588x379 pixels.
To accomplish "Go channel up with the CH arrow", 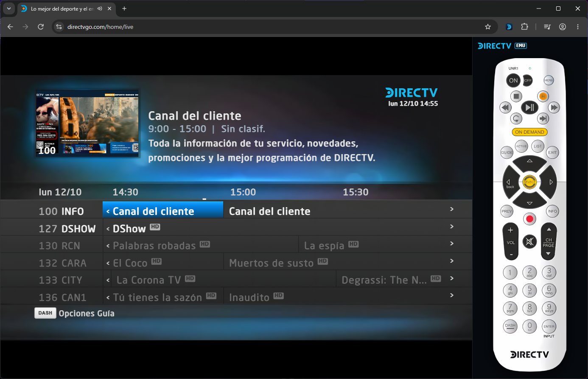I will point(549,230).
